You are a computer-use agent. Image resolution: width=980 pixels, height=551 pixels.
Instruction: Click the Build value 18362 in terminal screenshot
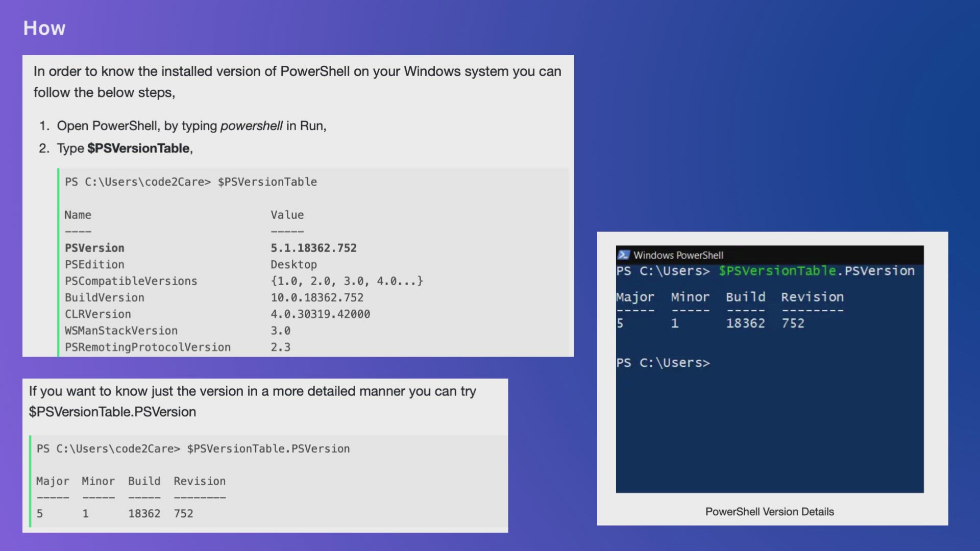coord(745,323)
